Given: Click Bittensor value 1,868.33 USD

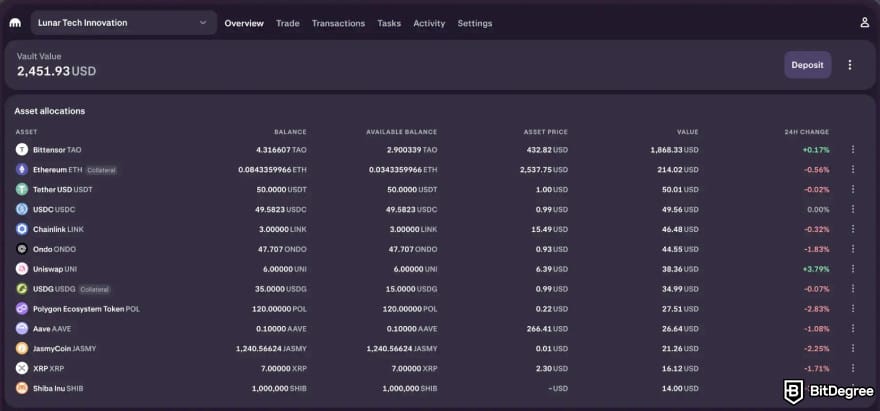Looking at the screenshot, I should tap(675, 150).
